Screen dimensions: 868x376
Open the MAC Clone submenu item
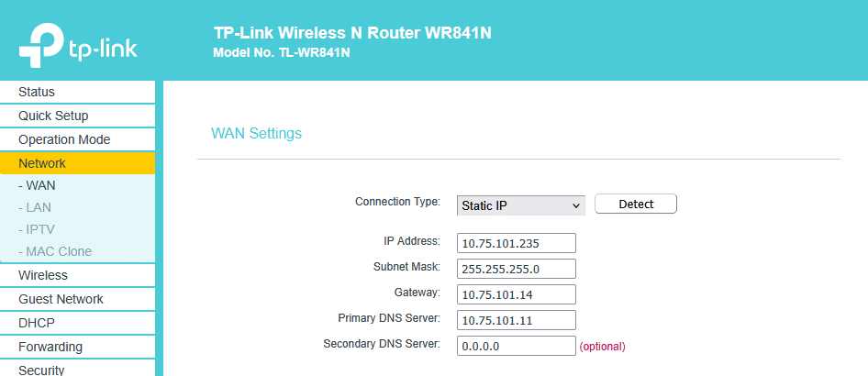55,251
